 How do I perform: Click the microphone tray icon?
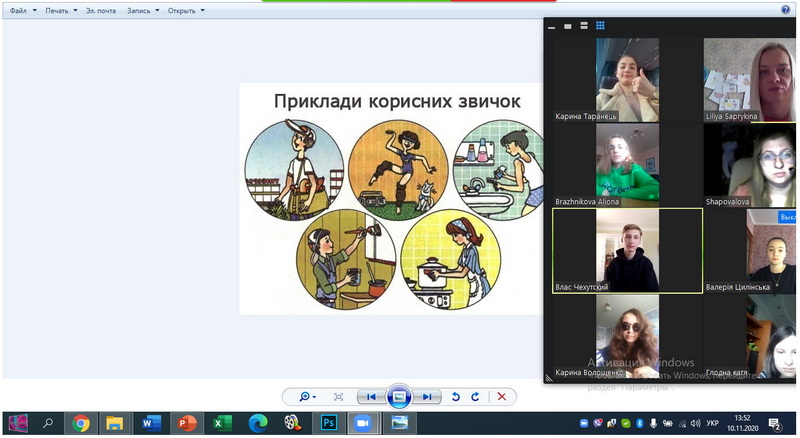[x=653, y=423]
